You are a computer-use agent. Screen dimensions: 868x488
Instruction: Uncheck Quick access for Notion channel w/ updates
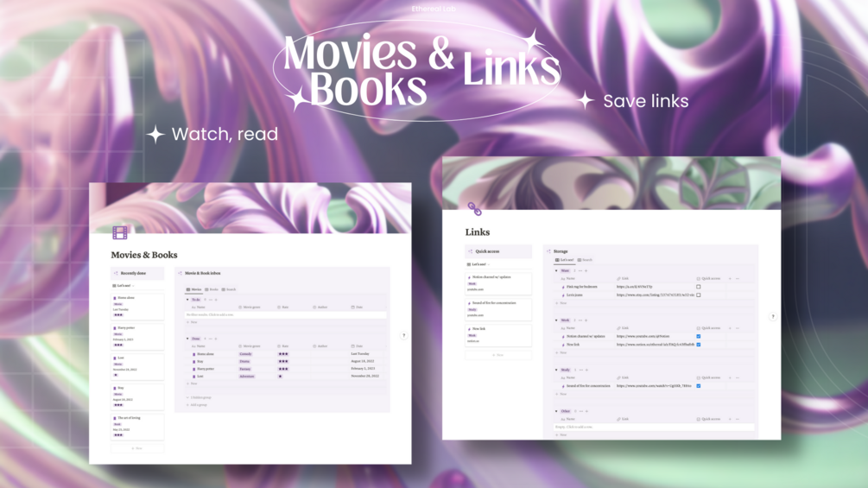[698, 336]
